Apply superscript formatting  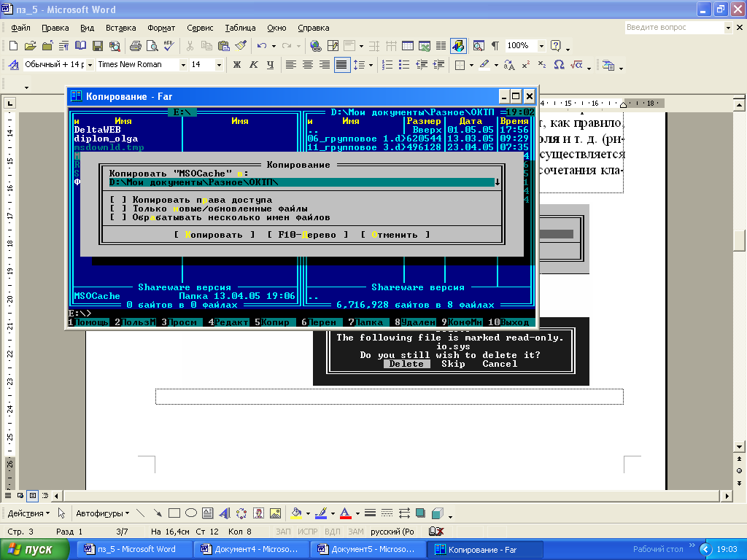525,65
